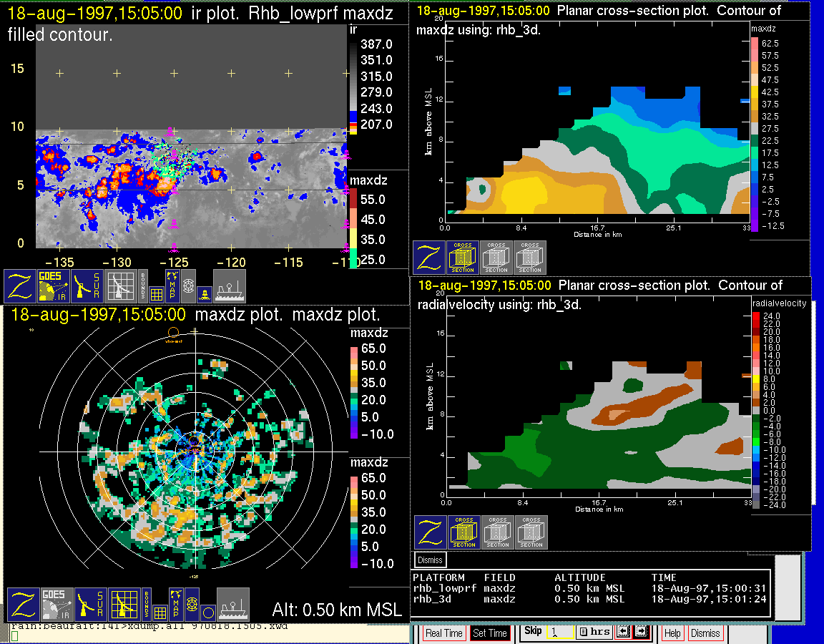Click the ship platform icon in the maxdz plot toolbar
824x644 pixels.
point(233,605)
